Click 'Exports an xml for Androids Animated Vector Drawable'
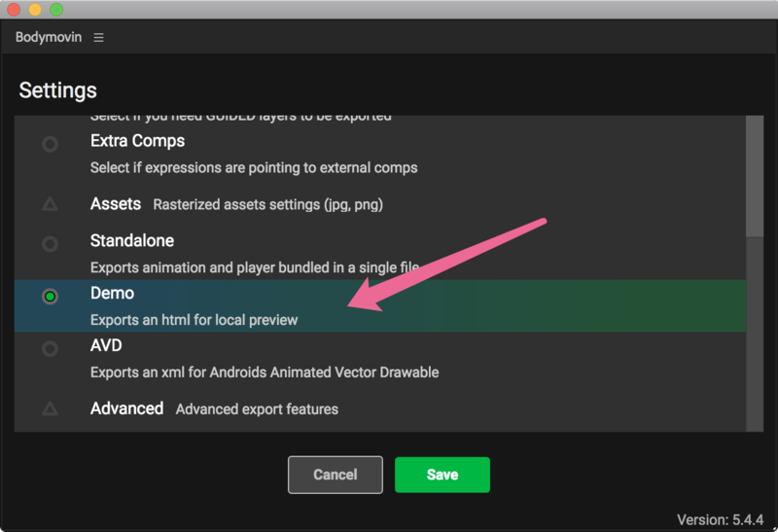 (265, 372)
